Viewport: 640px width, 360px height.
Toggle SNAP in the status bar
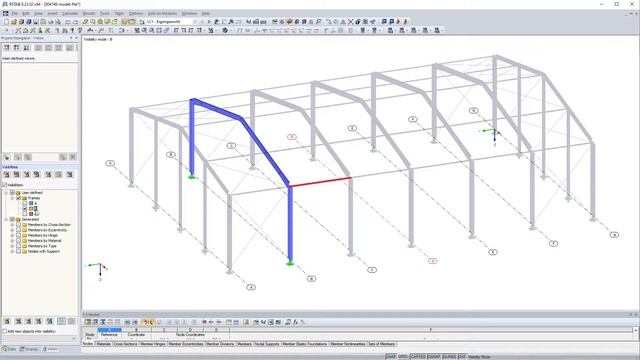[391, 357]
